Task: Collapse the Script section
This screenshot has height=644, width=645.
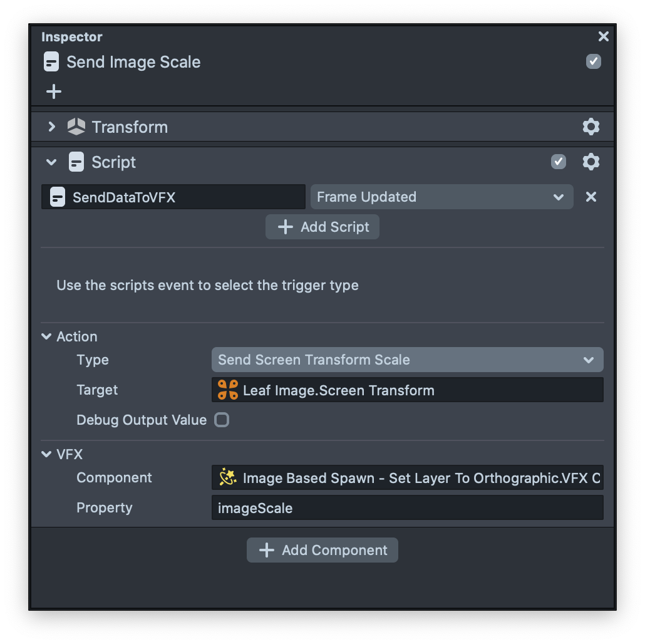Action: [52, 162]
